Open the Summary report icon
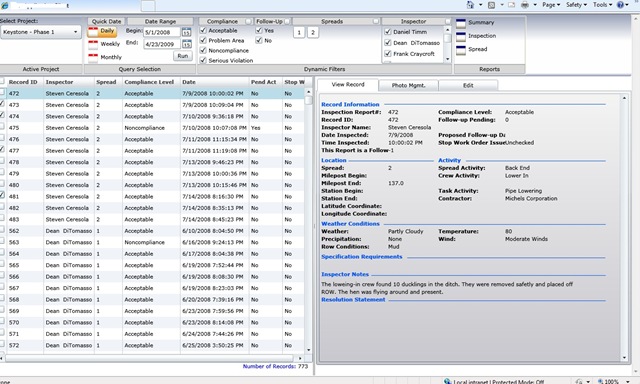Screen dimensions: 640x384 coord(461,23)
